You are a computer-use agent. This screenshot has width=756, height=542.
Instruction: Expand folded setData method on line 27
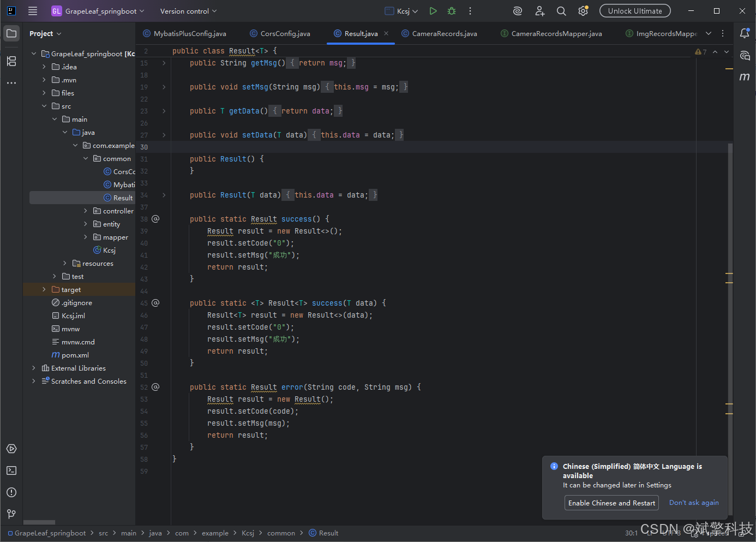pyautogui.click(x=164, y=135)
